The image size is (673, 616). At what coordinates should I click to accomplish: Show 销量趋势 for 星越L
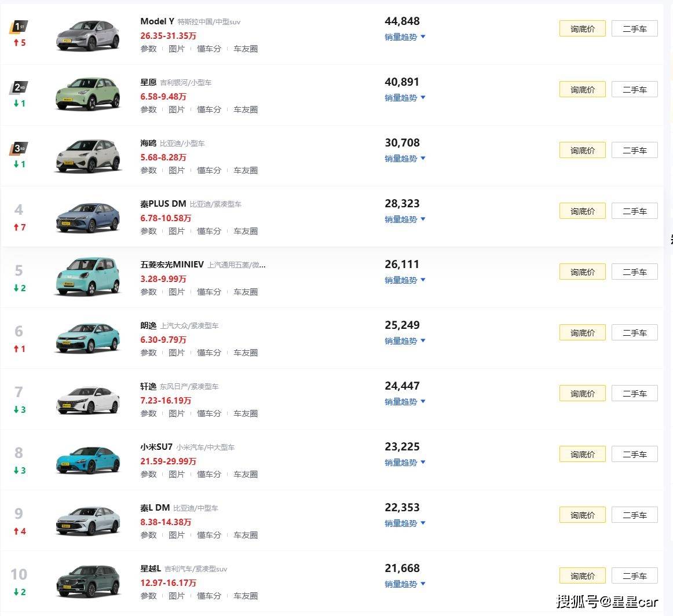tap(405, 584)
